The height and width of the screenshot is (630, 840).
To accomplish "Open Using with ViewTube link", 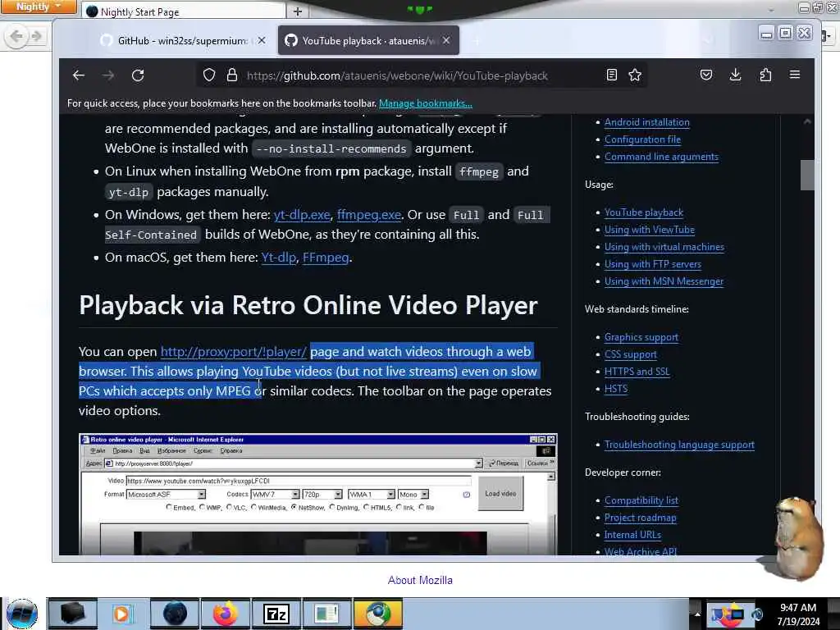I will coord(650,230).
